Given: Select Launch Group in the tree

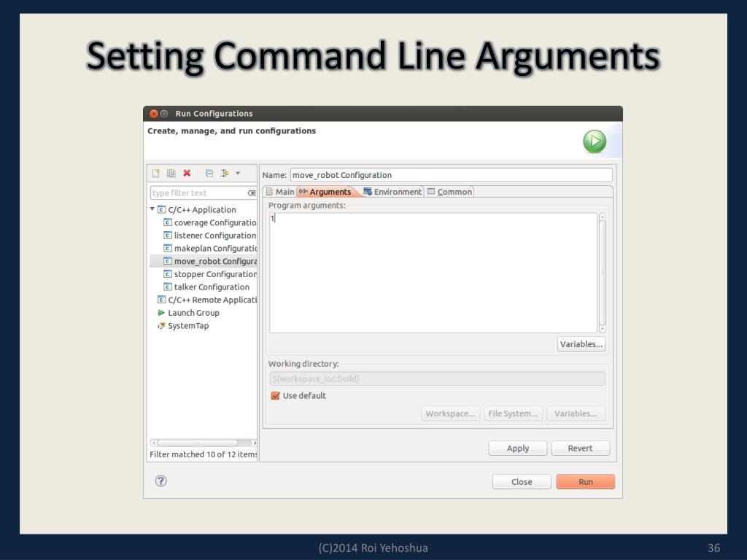Looking at the screenshot, I should pos(193,312).
